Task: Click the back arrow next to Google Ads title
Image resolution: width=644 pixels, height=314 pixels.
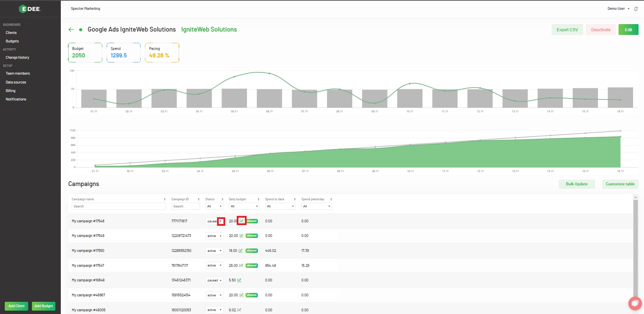Action: 71,30
